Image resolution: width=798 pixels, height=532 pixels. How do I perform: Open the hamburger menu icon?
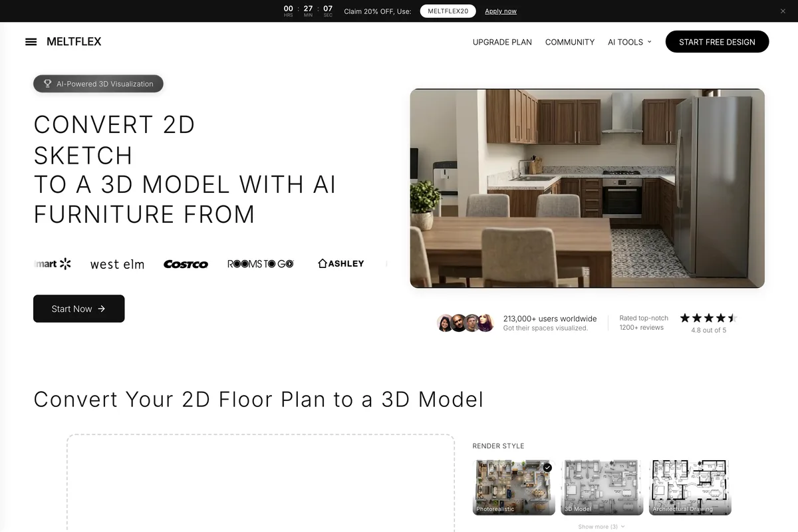pos(31,42)
